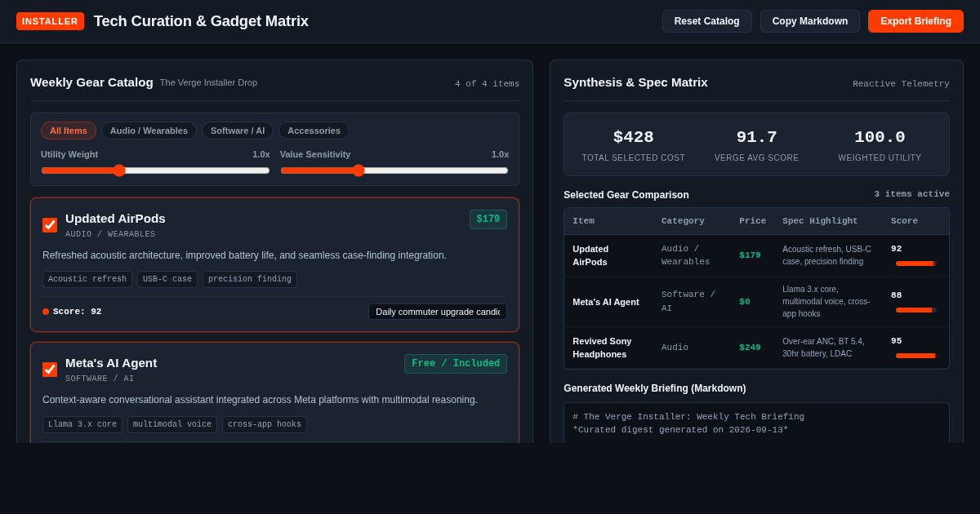Click Copy Markdown button
980x514 pixels.
point(810,21)
